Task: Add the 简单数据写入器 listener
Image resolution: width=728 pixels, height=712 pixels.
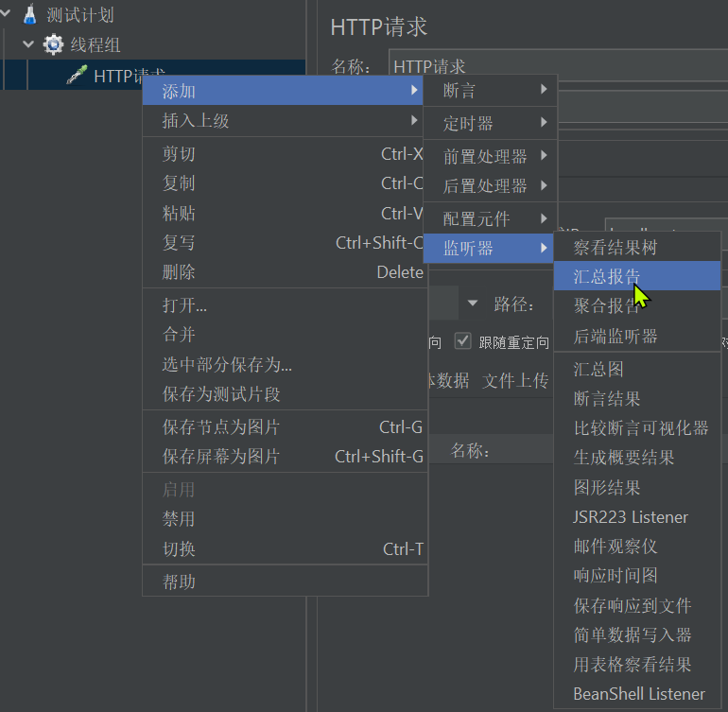Action: (637, 634)
